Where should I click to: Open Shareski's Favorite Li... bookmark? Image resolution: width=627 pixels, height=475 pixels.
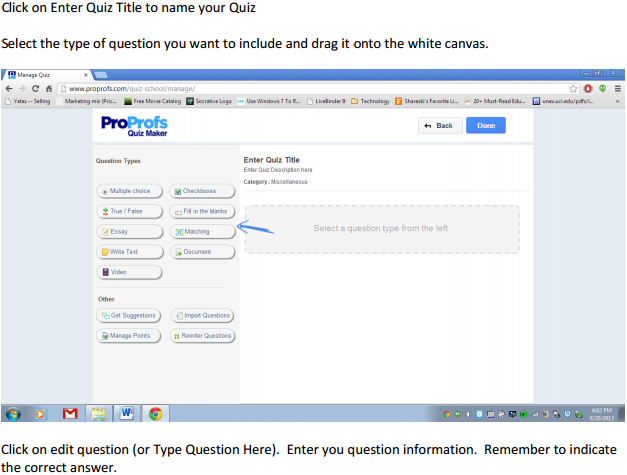coord(427,102)
